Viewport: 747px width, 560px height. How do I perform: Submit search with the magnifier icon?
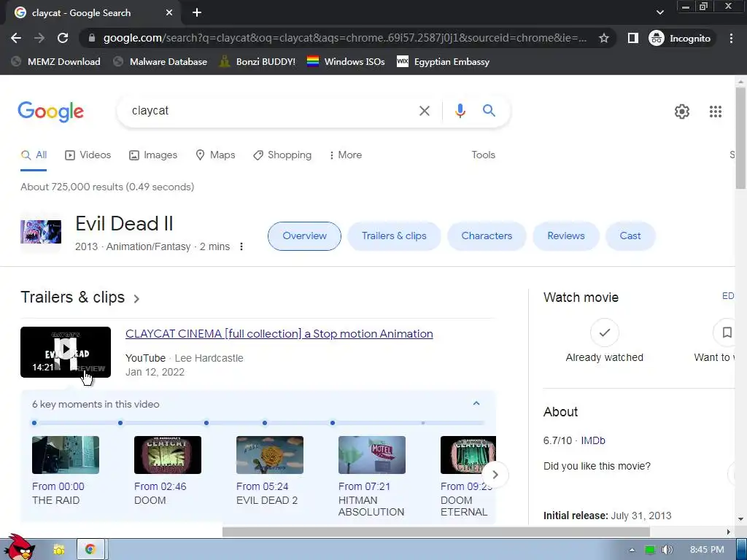[x=489, y=111]
